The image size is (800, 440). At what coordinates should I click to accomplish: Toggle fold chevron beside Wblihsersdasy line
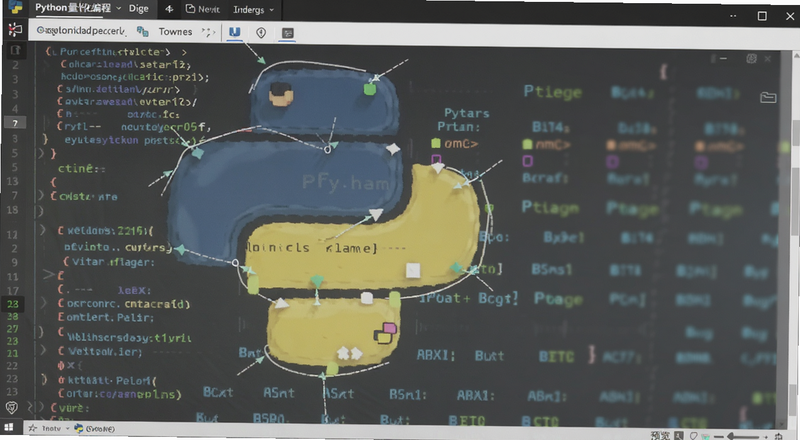click(41, 332)
